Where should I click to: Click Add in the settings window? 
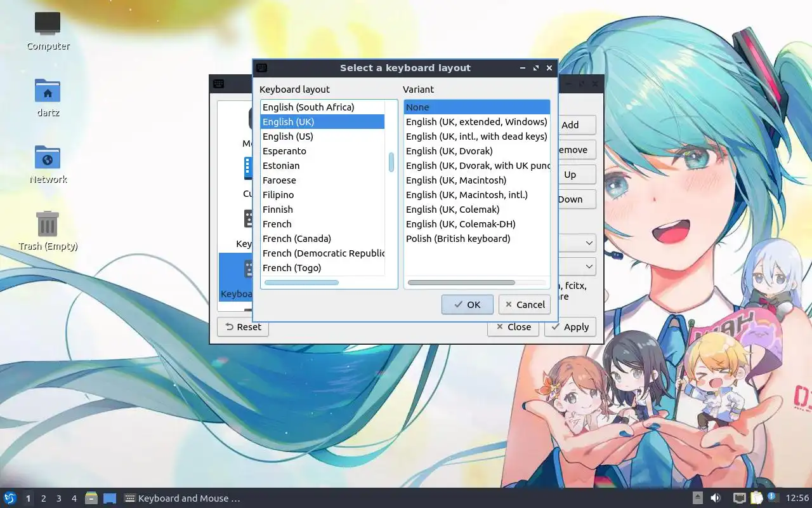click(577, 125)
